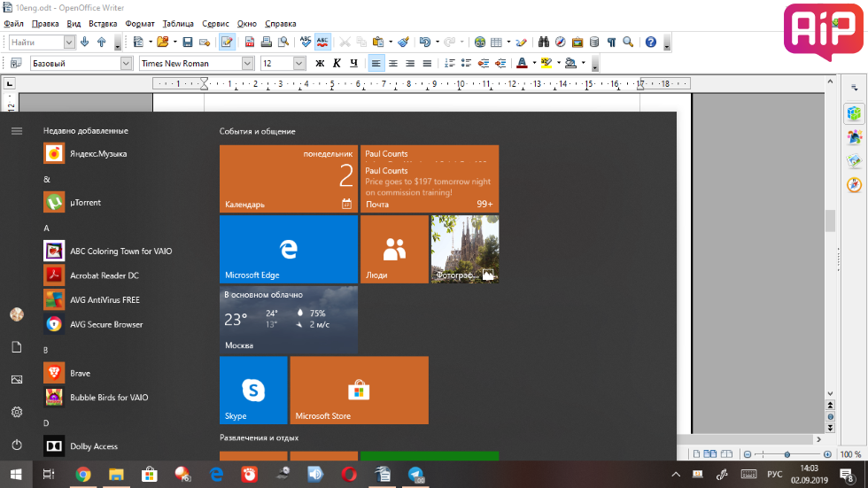
Task: Open Font Color dropdown arrow
Action: point(534,63)
